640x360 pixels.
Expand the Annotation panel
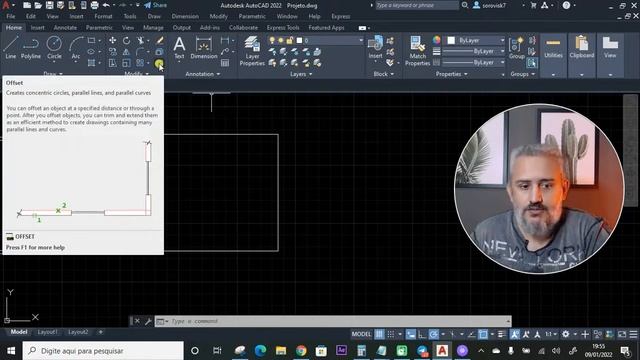(x=202, y=74)
